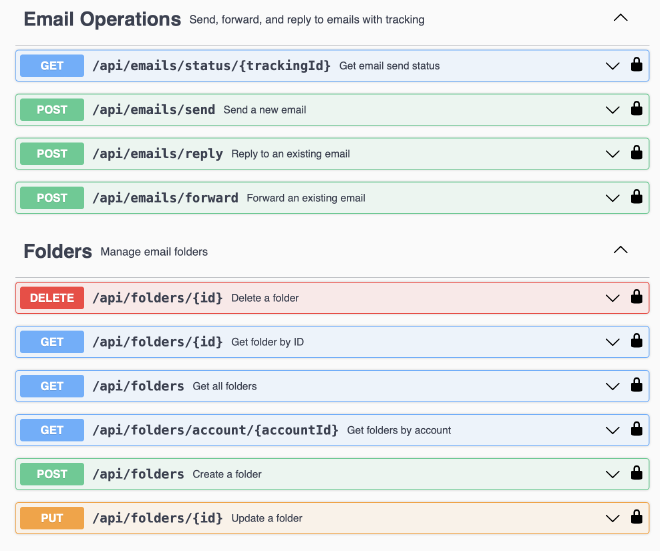This screenshot has width=660, height=551.
Task: Click DELETE badge for /api/folders/{id}
Action: click(52, 298)
